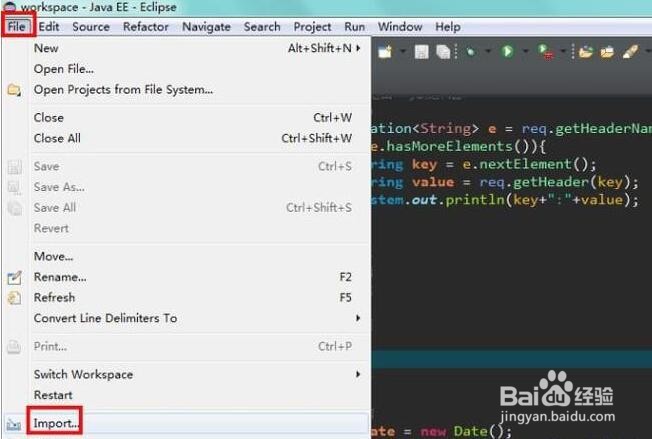Open the Edit menu
The width and height of the screenshot is (652, 439).
pos(49,27)
